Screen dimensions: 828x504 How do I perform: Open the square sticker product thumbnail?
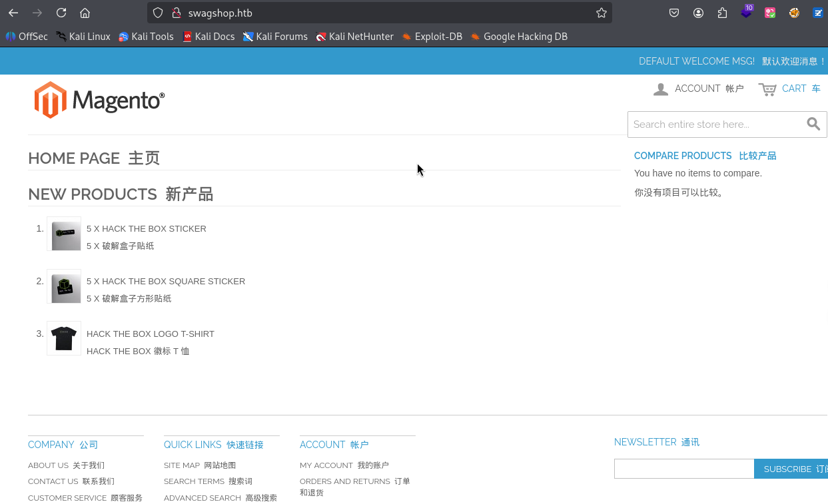click(x=64, y=286)
